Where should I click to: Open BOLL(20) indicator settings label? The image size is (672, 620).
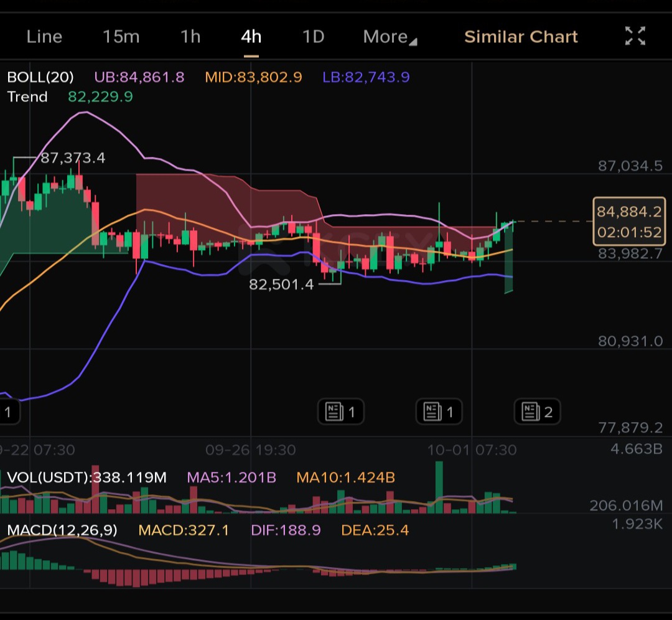[40, 77]
